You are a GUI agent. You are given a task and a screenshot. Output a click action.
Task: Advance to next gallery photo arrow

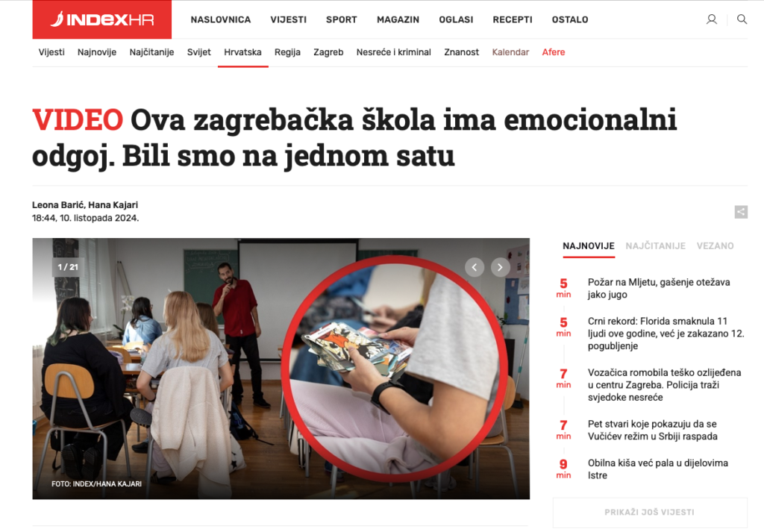point(500,267)
